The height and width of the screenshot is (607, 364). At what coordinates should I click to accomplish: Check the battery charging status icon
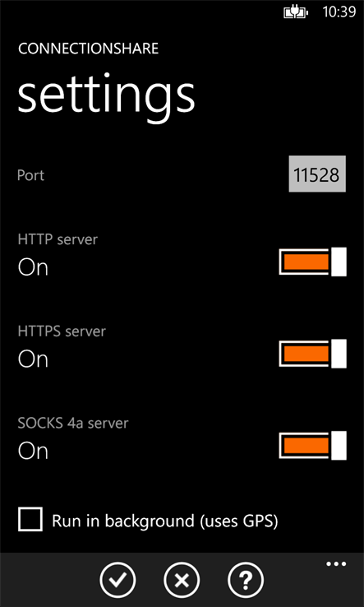tap(297, 13)
